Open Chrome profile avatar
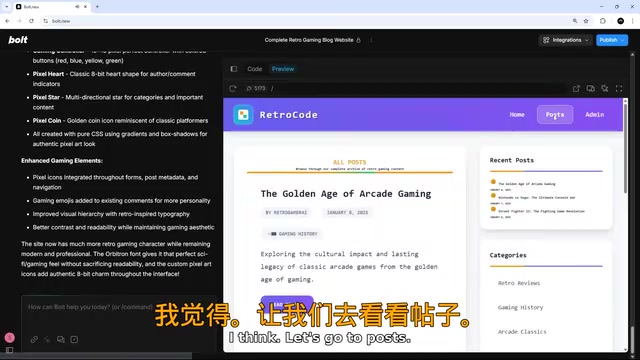640x360 pixels. click(x=620, y=21)
